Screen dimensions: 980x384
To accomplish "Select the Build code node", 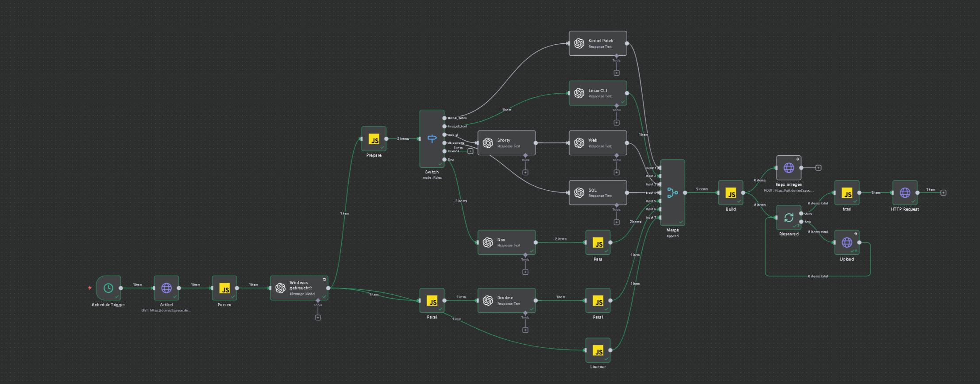I will coord(730,192).
